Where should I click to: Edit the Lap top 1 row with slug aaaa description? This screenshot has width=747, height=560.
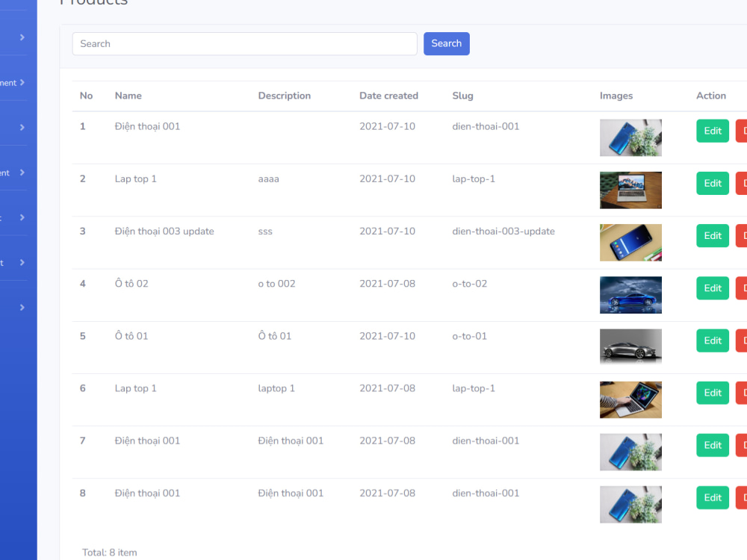[713, 184]
